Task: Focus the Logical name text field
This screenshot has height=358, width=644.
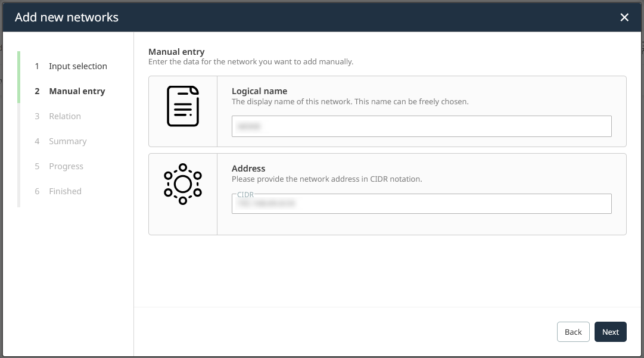Action: coord(421,126)
